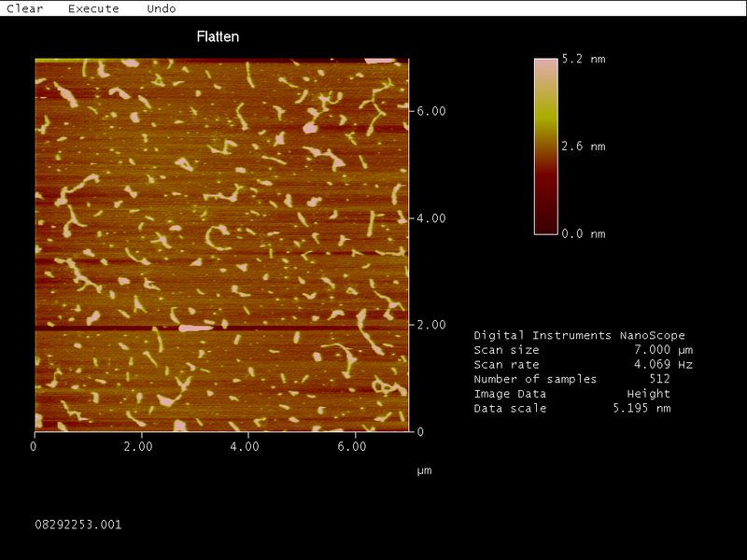Click the Image Data Height entry
The height and width of the screenshot is (560, 747).
[651, 394]
